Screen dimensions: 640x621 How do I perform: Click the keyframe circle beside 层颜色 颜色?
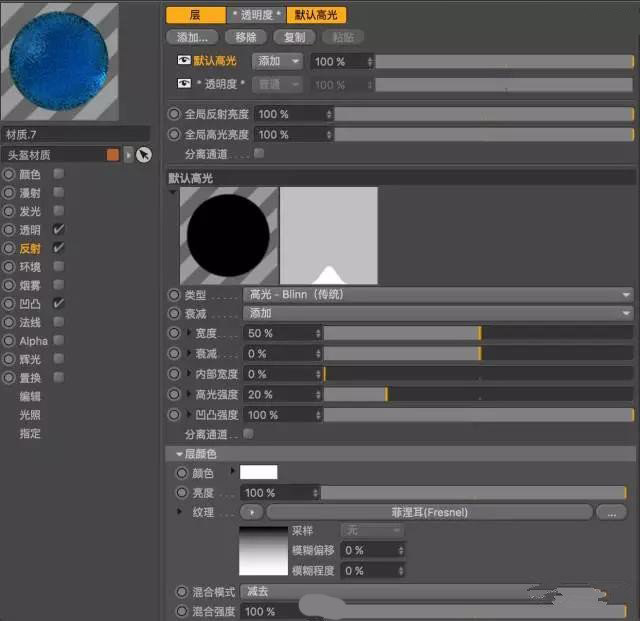coord(181,473)
